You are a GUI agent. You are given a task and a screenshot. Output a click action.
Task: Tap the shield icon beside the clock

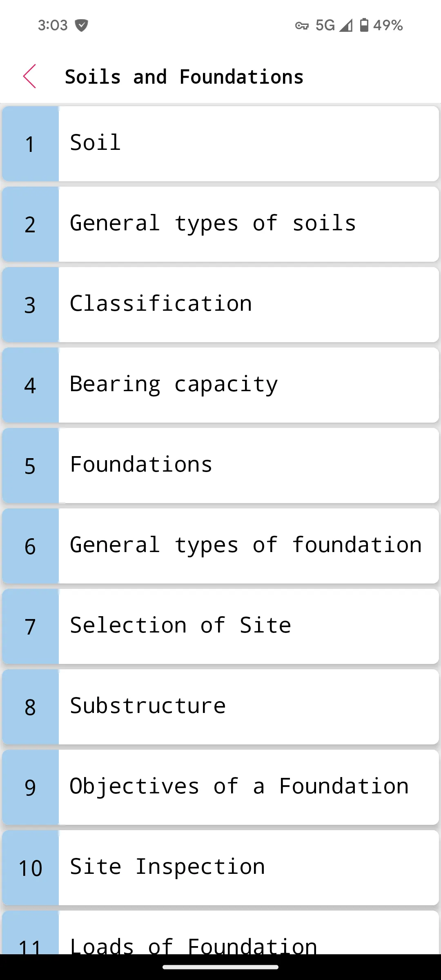tap(82, 25)
